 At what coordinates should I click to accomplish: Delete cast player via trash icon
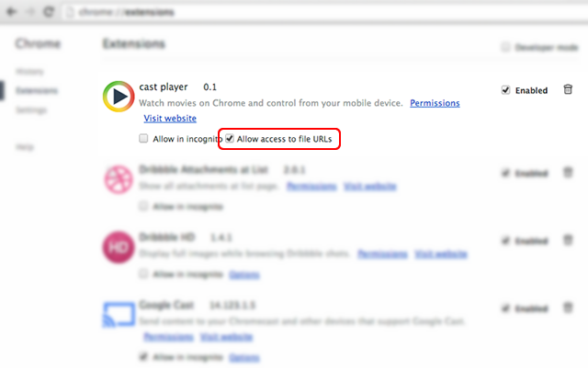click(568, 89)
